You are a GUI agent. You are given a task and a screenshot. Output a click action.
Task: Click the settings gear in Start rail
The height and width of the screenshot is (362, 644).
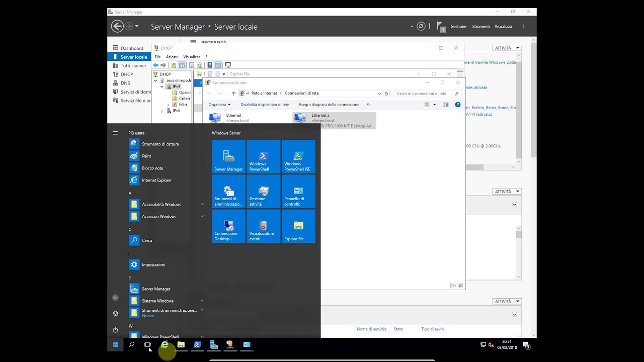[x=115, y=314]
